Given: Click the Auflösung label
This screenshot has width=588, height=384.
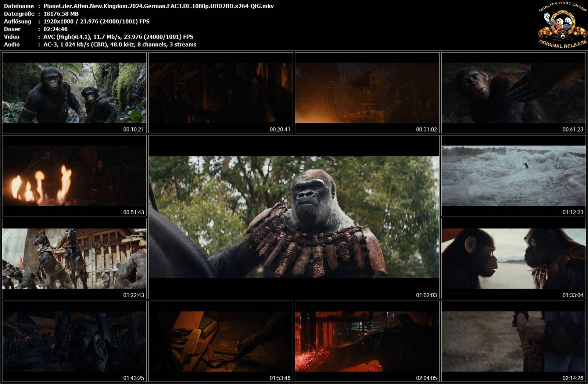Looking at the screenshot, I should (18, 21).
